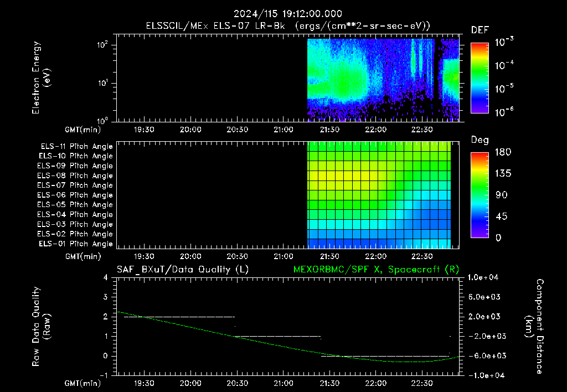The height and width of the screenshot is (392, 567).
Task: Select the ELS-07 Pitch Angle row label
Action: tap(75, 185)
